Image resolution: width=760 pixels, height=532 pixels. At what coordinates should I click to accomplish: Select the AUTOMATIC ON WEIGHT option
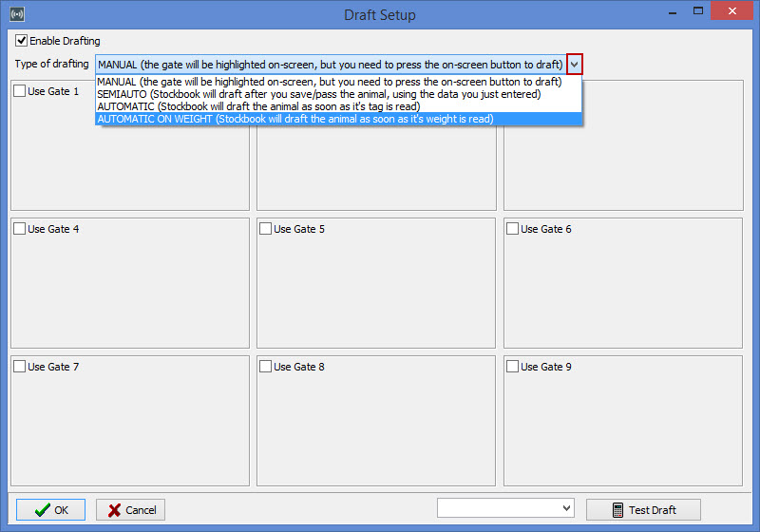(339, 119)
